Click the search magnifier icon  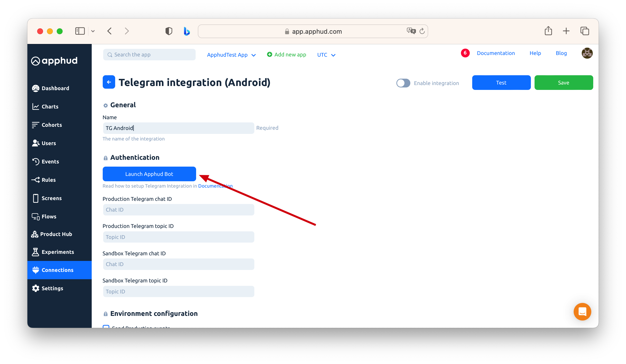coord(110,54)
